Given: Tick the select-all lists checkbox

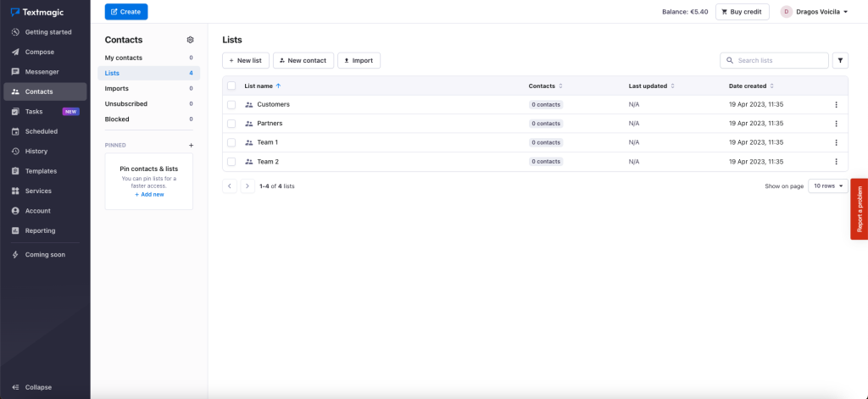Looking at the screenshot, I should pos(231,86).
